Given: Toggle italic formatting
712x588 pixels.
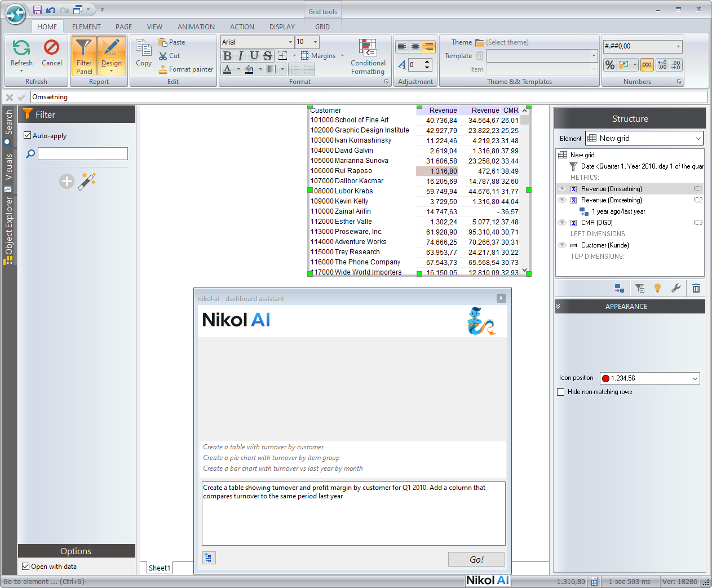Looking at the screenshot, I should tap(241, 56).
